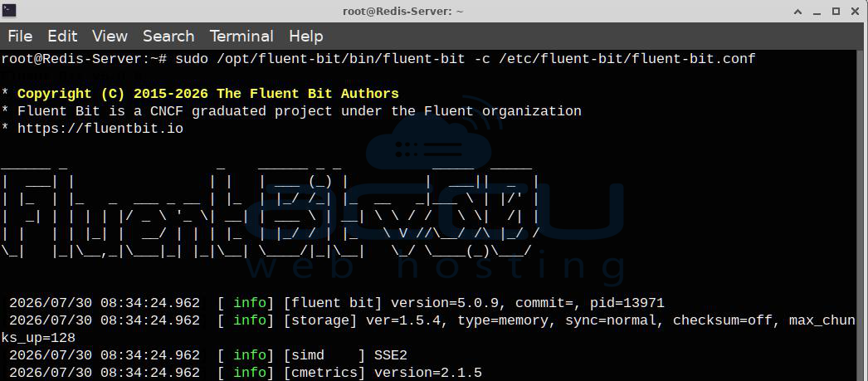Minimize the terminal window
The width and height of the screenshot is (868, 381).
(817, 11)
